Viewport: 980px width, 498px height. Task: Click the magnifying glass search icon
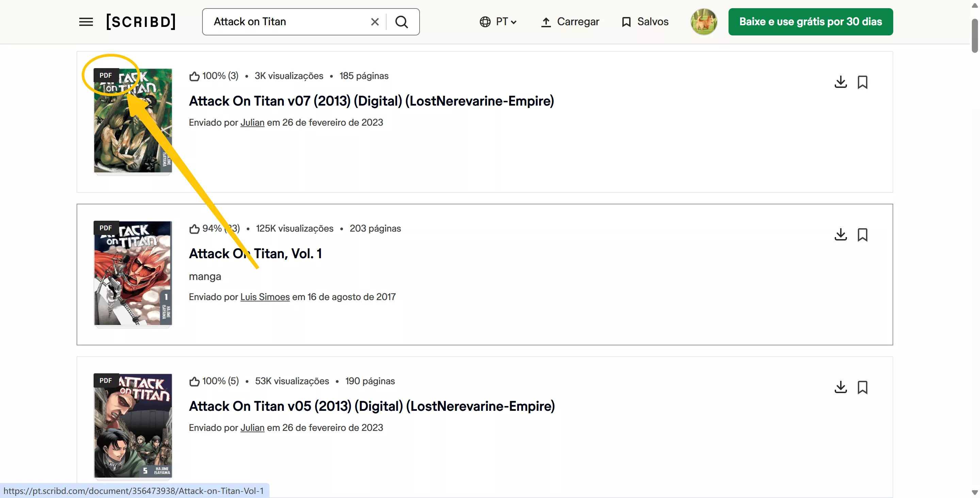402,22
